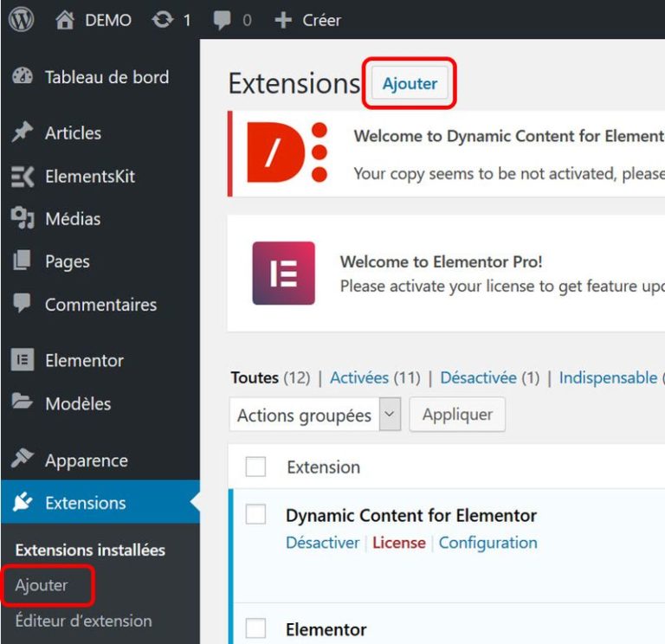Click the Commentaires bubble icon in sidebar

pos(22,303)
